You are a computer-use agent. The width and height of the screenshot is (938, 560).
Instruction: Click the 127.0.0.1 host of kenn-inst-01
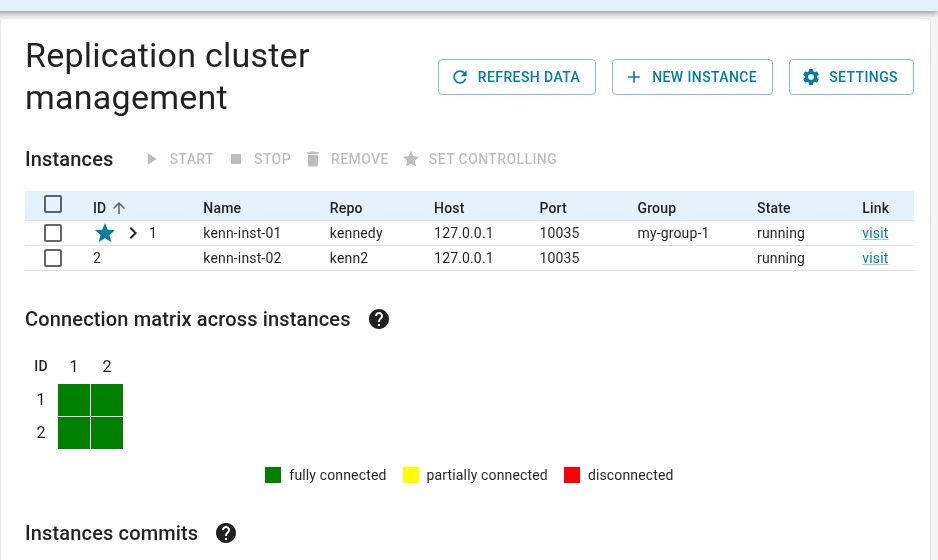pyautogui.click(x=464, y=233)
